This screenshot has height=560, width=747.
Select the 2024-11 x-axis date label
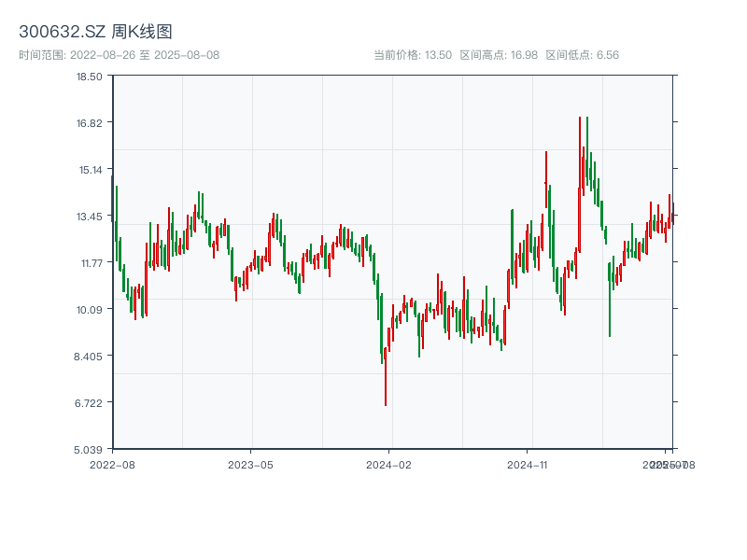coord(527,464)
